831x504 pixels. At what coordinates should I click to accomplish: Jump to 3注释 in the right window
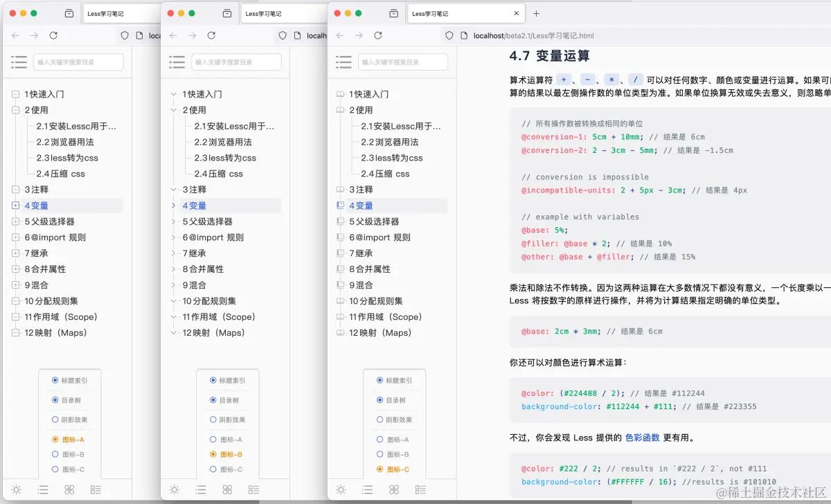[360, 190]
